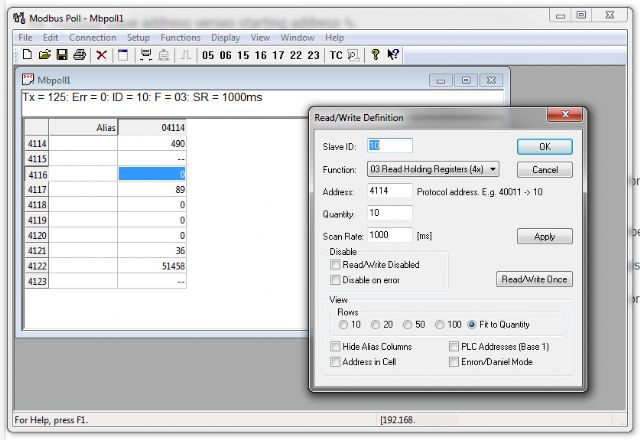Click into the Scan Rate field

pyautogui.click(x=390, y=235)
